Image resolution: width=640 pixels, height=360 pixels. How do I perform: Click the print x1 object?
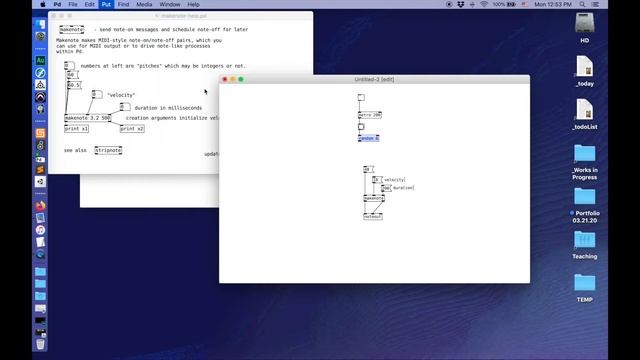coord(76,129)
